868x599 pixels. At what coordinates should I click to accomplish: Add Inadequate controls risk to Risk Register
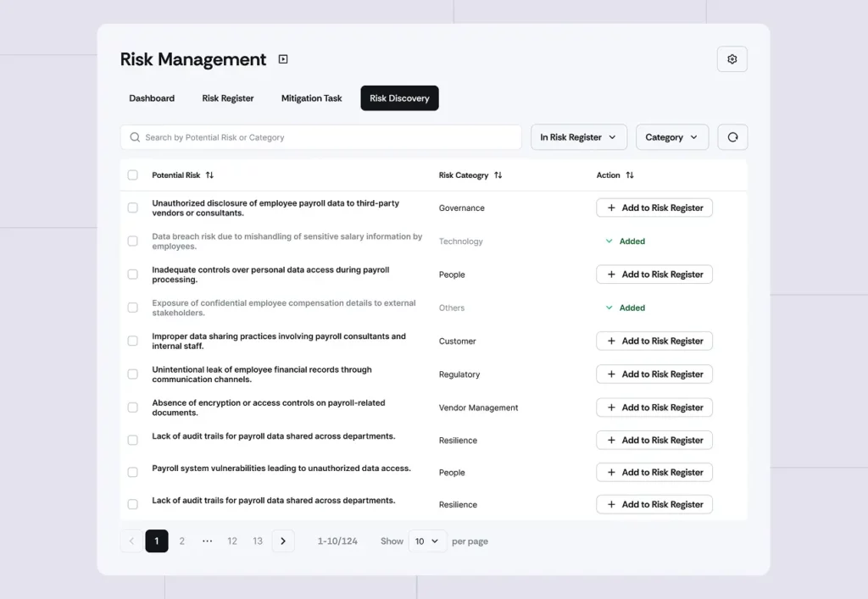tap(654, 275)
